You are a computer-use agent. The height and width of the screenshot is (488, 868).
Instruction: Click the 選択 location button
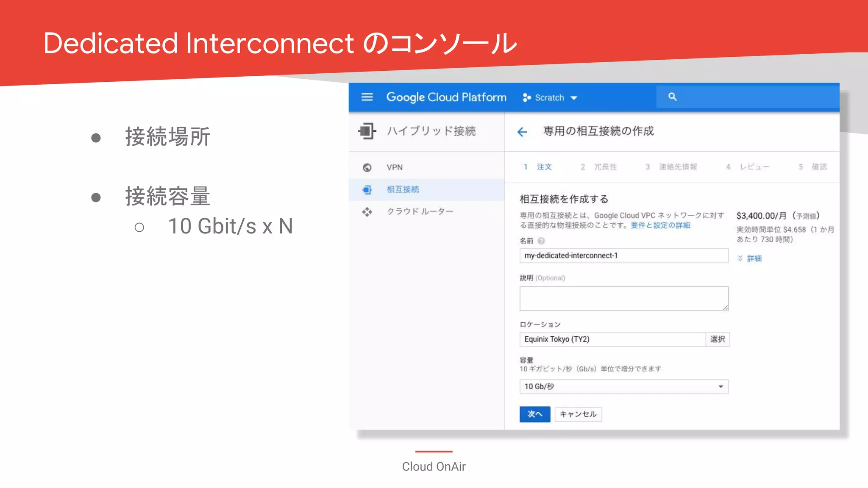point(718,339)
